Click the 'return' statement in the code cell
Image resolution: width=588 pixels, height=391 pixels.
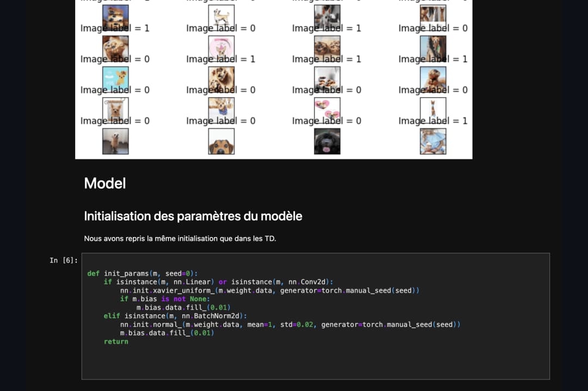point(116,342)
